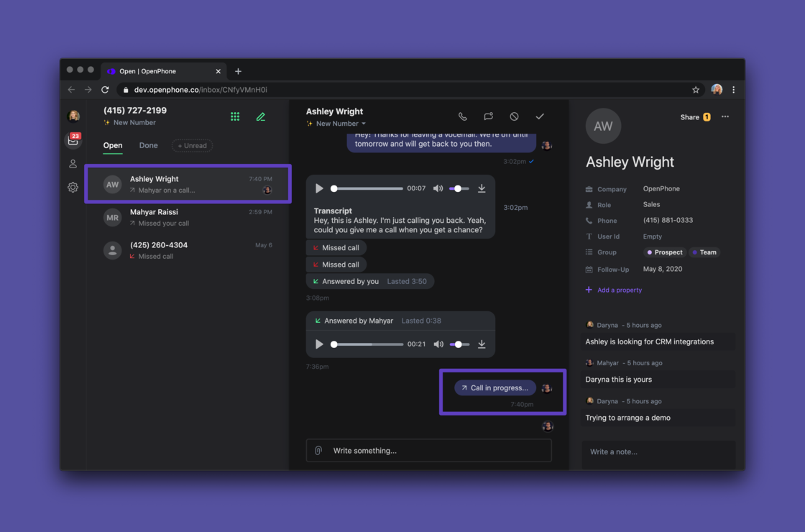Click the Company value OpenPhone
This screenshot has height=532, width=805.
(x=661, y=188)
